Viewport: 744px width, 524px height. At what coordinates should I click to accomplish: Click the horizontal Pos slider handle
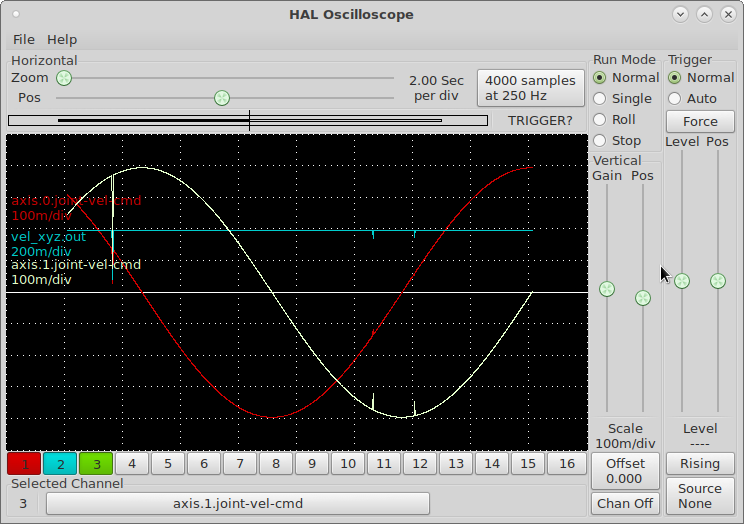(222, 98)
